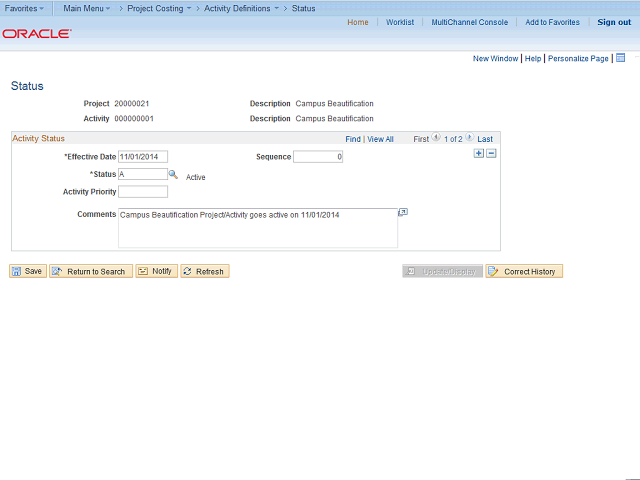Go to the Home link
The height and width of the screenshot is (480, 640).
(x=358, y=22)
